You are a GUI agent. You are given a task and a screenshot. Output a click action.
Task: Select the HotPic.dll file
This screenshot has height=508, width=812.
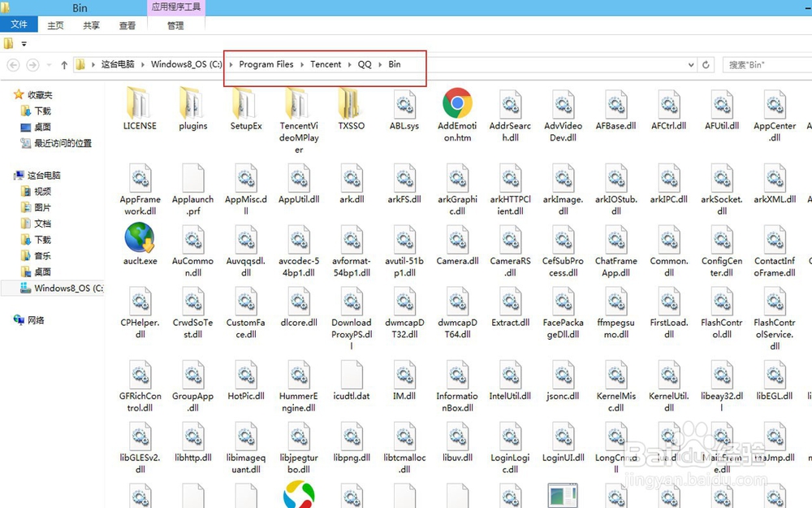(246, 380)
